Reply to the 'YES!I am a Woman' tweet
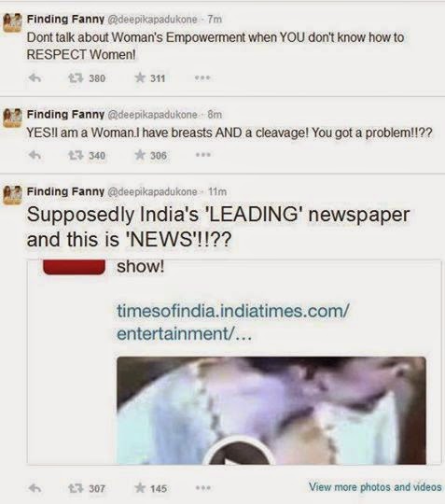The image size is (445, 504). pyautogui.click(x=35, y=155)
